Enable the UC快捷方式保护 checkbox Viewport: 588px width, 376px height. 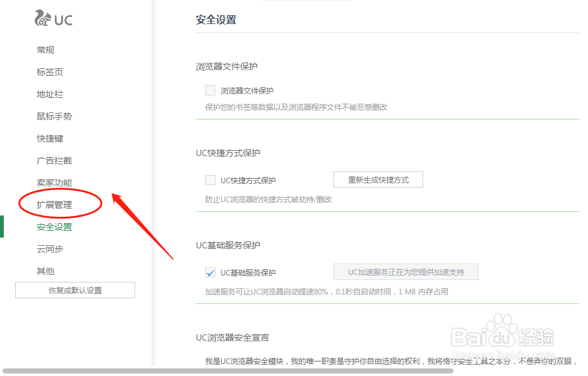(x=210, y=180)
